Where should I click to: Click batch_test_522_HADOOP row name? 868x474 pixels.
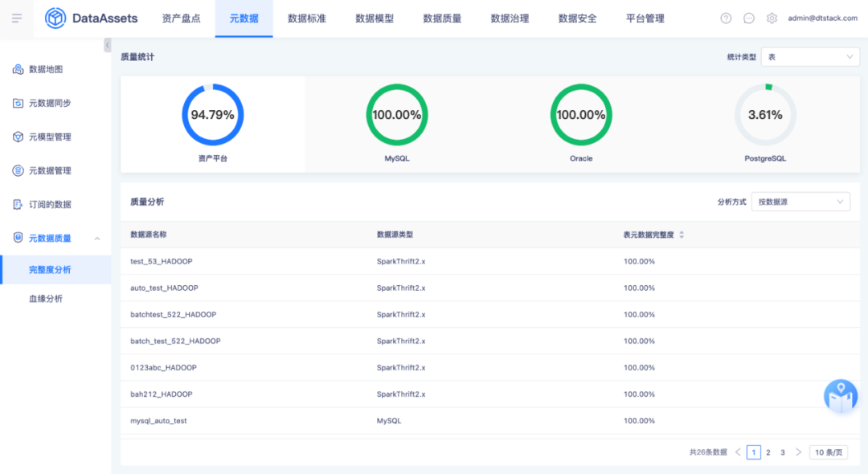[175, 341]
